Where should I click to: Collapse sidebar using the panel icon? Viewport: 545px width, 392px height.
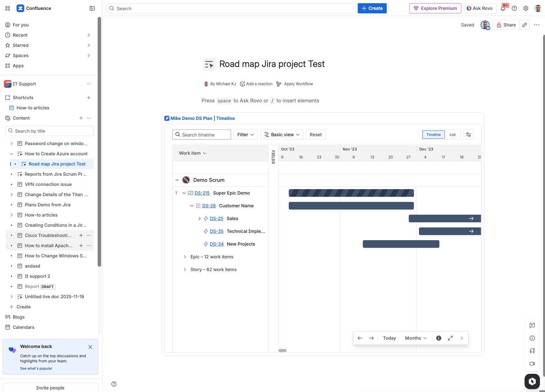92,8
